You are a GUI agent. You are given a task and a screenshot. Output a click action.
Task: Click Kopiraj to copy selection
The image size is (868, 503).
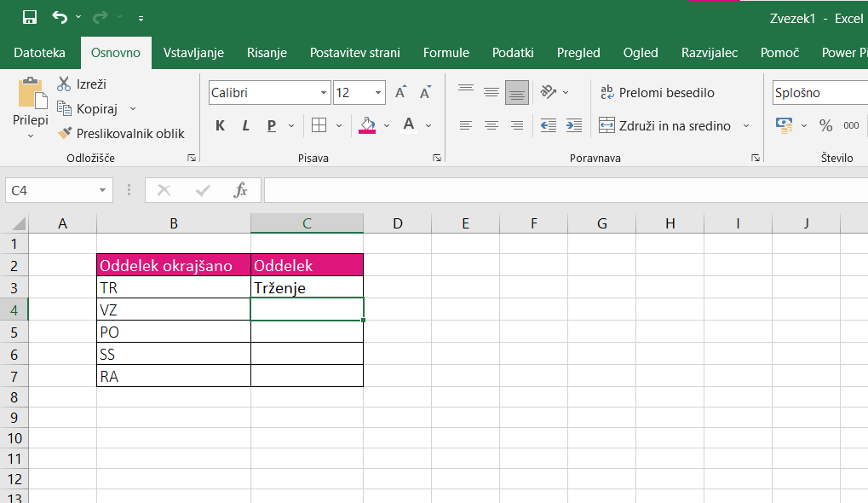[x=89, y=108]
